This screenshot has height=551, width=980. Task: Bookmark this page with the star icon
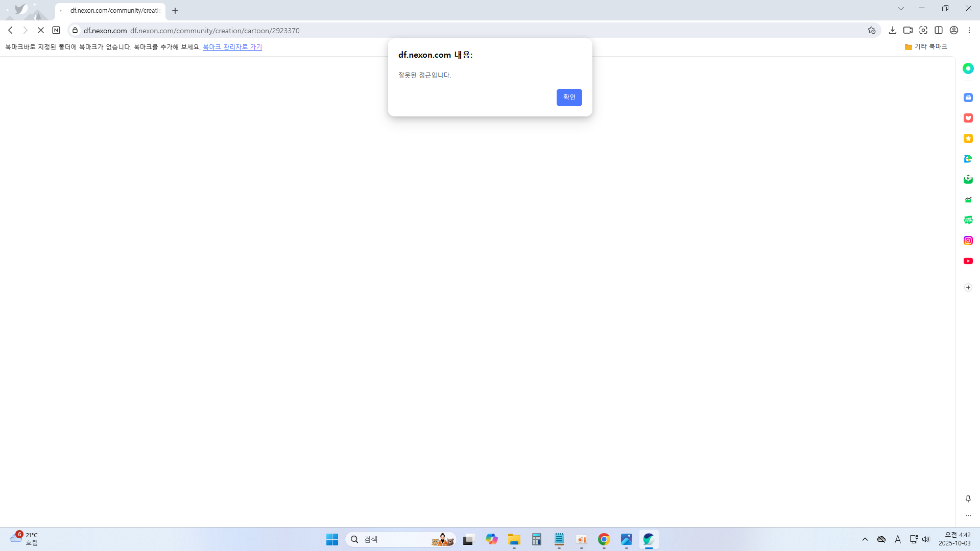click(871, 31)
